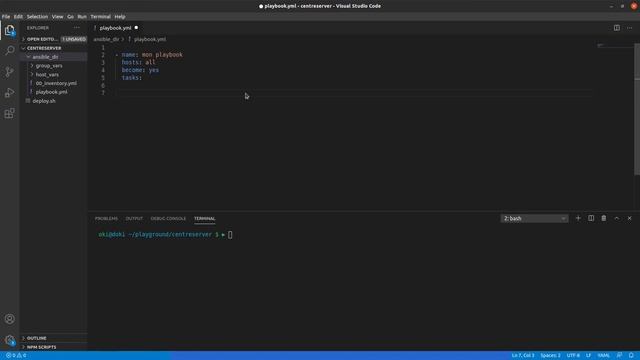640x360 pixels.
Task: Switch to the Output panel tab
Action: [134, 219]
